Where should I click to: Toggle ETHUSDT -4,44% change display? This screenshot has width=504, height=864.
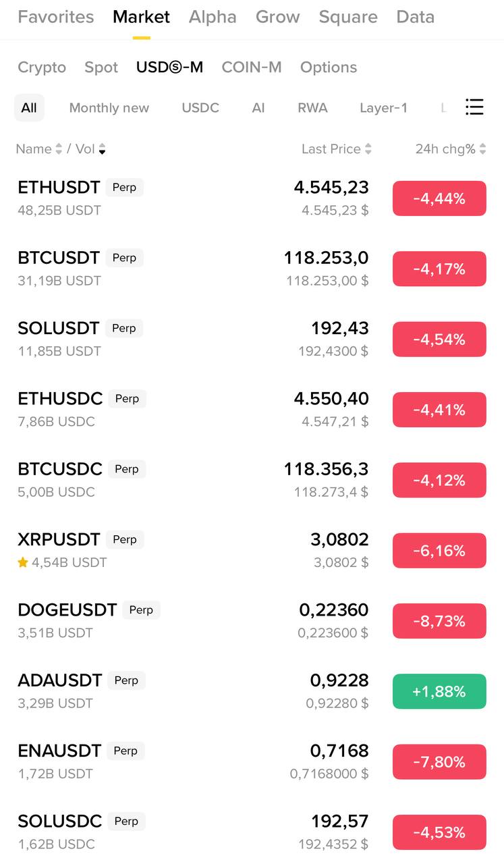(439, 198)
